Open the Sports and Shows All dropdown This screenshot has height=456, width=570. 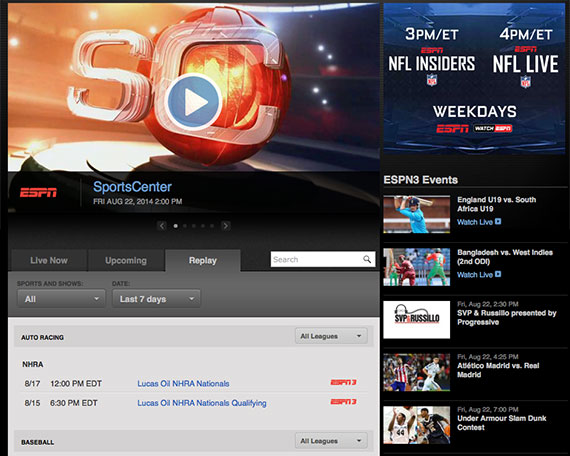(x=61, y=299)
